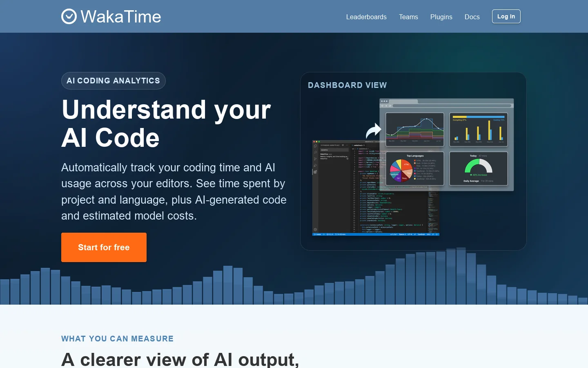
Task: Click the Log In button
Action: click(506, 16)
